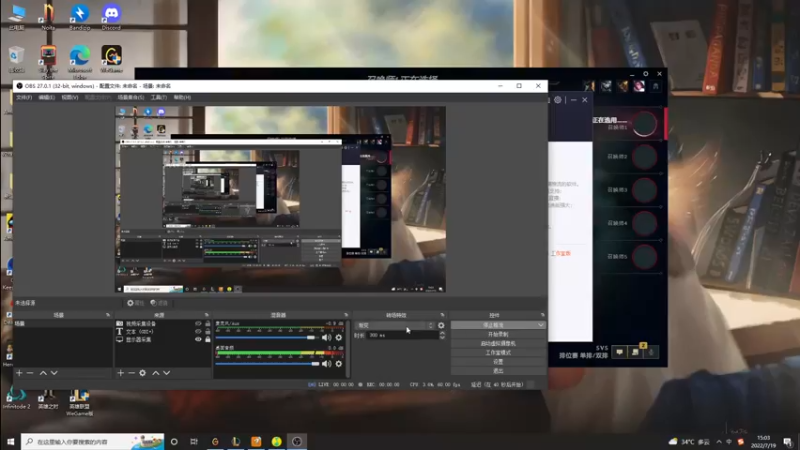
Task: Click the settings gear in League client
Action: pyautogui.click(x=558, y=99)
